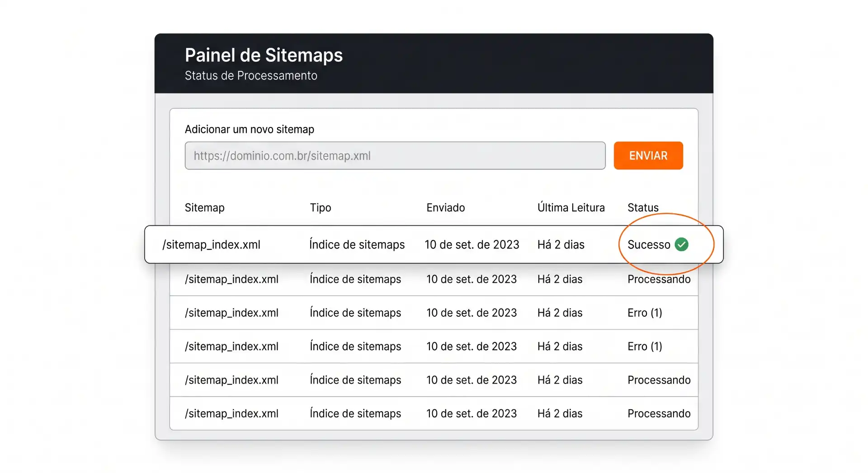Viewport: 868px width, 473px height.
Task: Click the 'Painel de Sitemaps' title
Action: click(x=264, y=55)
